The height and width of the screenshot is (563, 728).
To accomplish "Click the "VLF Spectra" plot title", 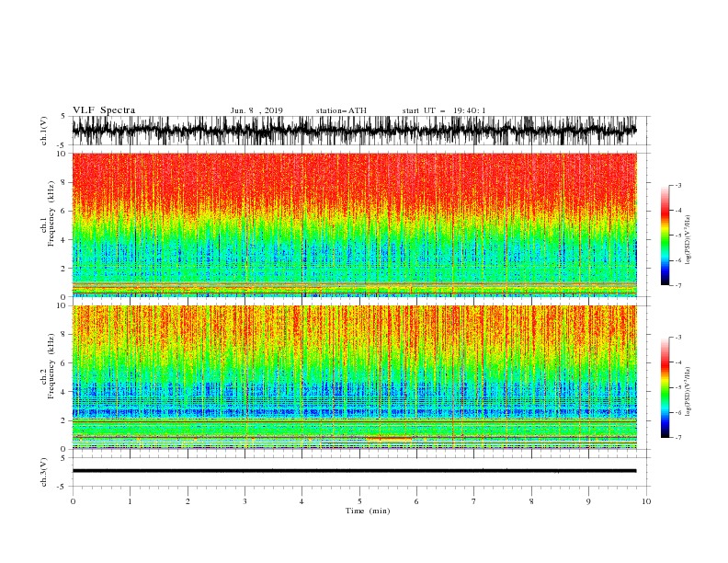I will (104, 110).
